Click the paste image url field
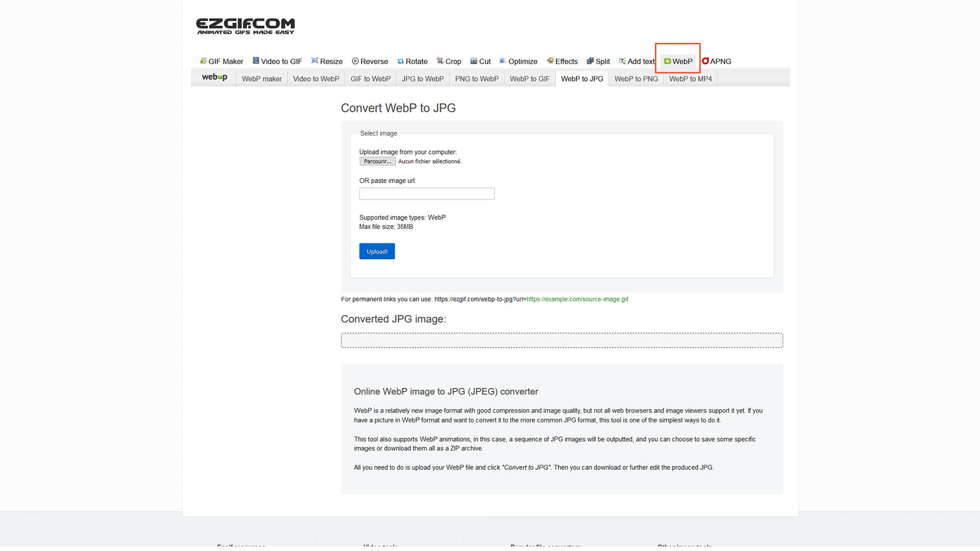This screenshot has height=551, width=980. click(x=427, y=194)
